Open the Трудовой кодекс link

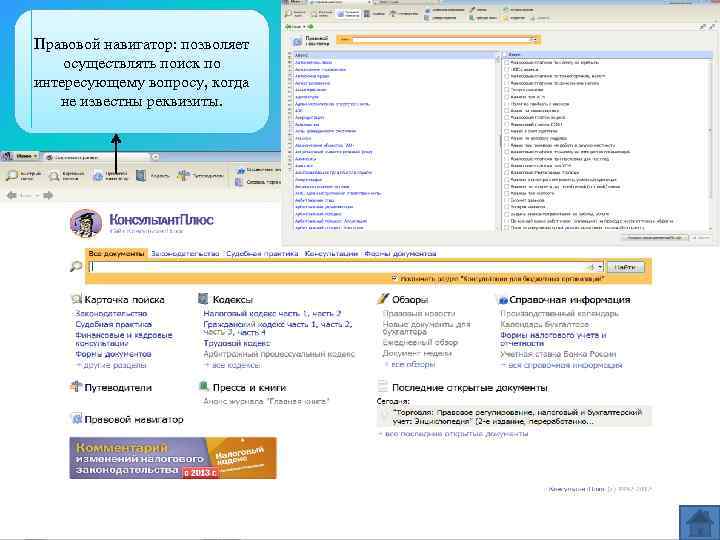pyautogui.click(x=236, y=343)
